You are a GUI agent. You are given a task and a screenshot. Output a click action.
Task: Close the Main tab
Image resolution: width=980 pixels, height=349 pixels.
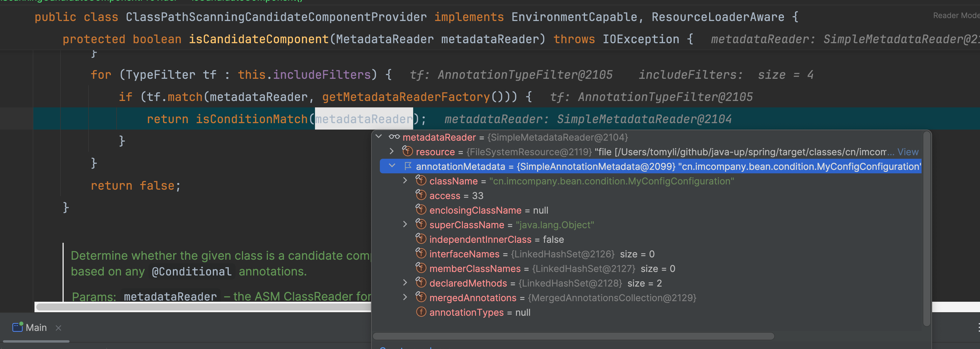58,328
